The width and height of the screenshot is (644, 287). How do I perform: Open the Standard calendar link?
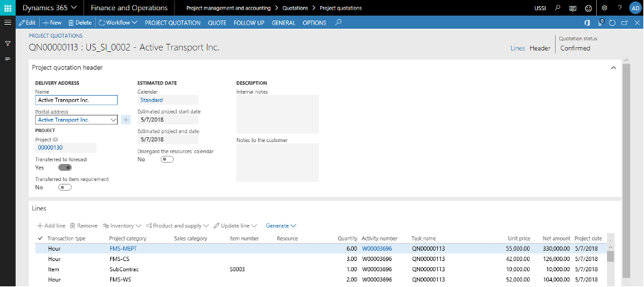151,100
